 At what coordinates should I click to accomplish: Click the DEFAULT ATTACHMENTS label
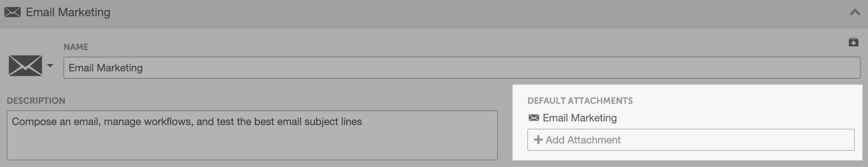tap(580, 101)
